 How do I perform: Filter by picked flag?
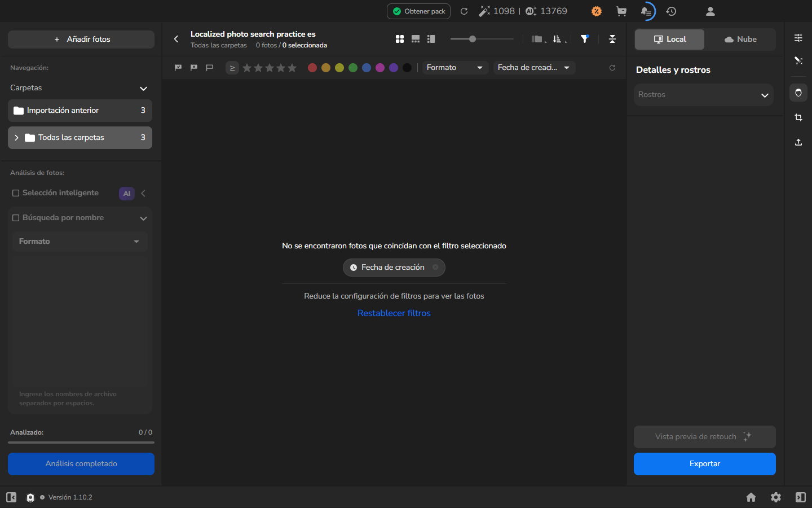(x=178, y=68)
